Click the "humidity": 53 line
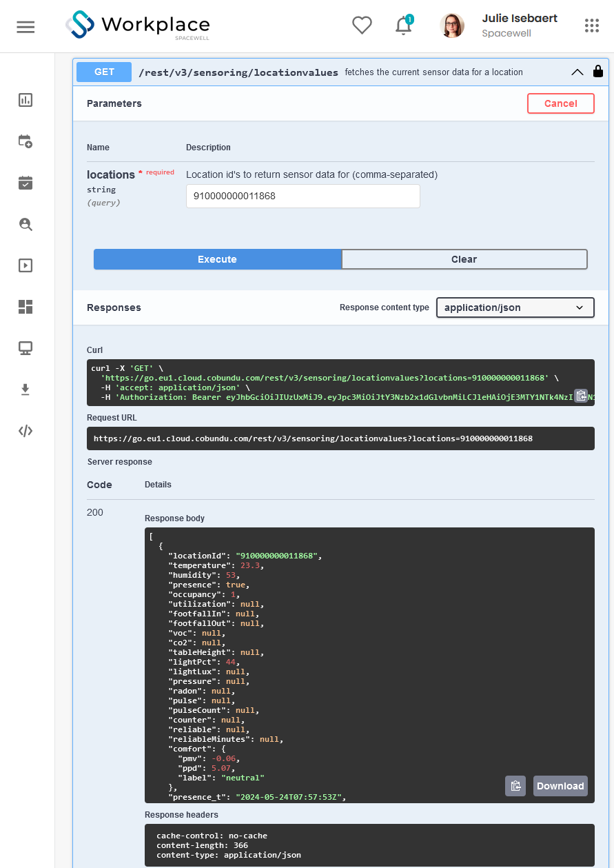This screenshot has height=868, width=614. (205, 575)
